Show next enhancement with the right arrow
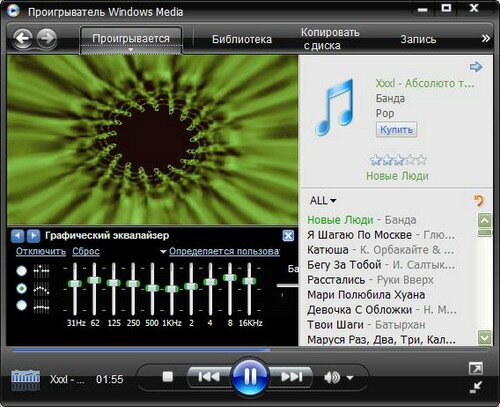500x407 pixels. coord(33,236)
